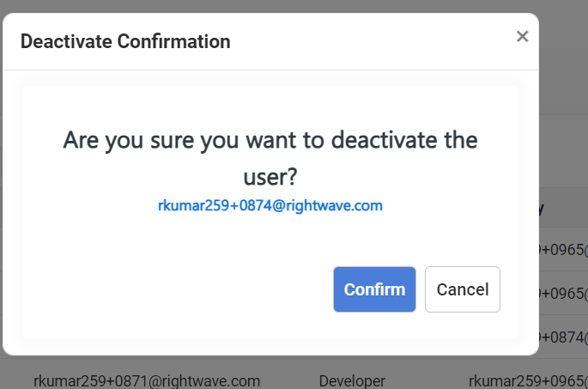This screenshot has width=588, height=389.
Task: Confirm deactivating the user
Action: coord(374,289)
